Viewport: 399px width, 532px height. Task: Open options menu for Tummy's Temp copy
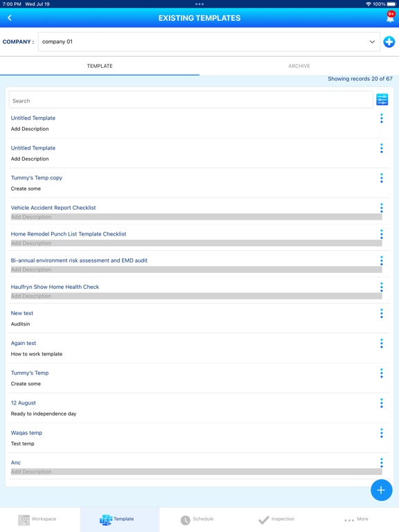pos(382,178)
